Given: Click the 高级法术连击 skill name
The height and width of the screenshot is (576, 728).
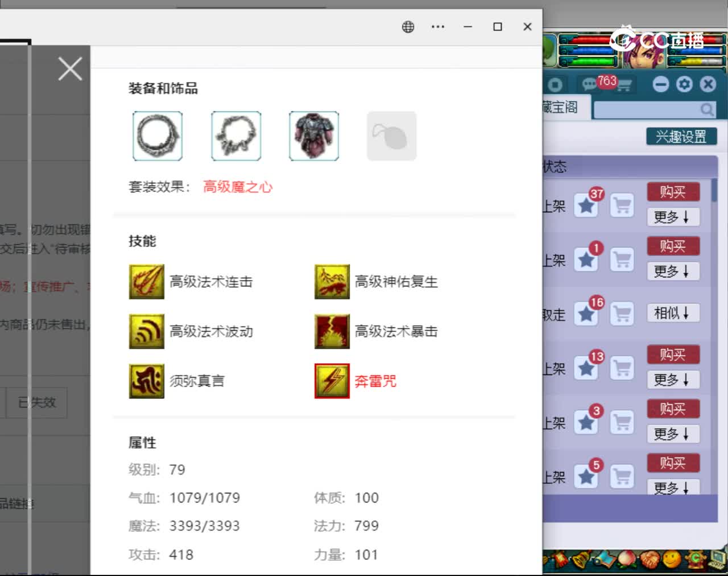Looking at the screenshot, I should click(x=211, y=282).
